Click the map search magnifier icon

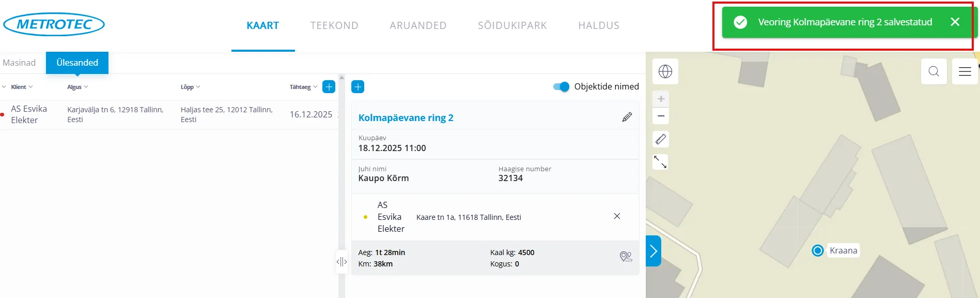point(934,71)
